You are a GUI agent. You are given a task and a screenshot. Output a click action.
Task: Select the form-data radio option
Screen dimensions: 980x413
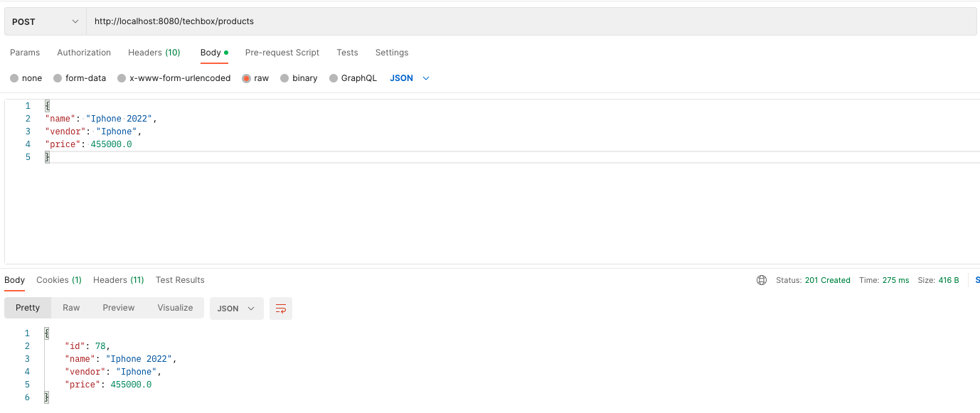(x=80, y=78)
